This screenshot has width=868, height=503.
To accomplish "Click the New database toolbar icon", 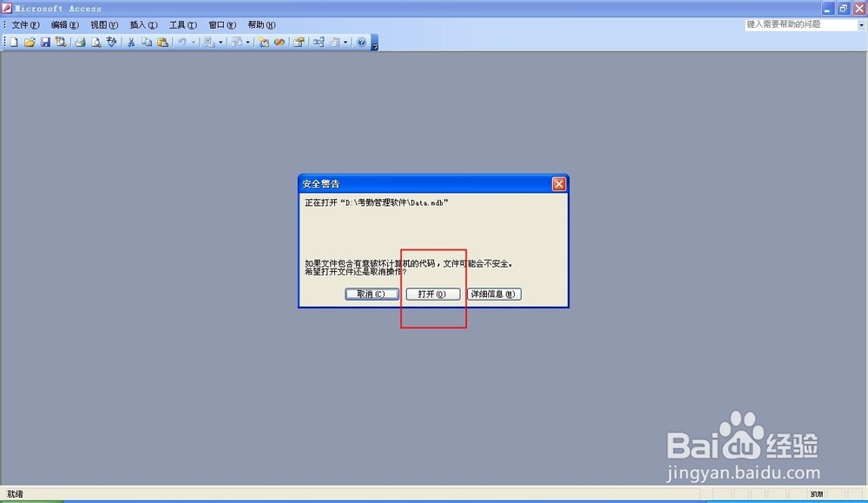I will tap(14, 42).
